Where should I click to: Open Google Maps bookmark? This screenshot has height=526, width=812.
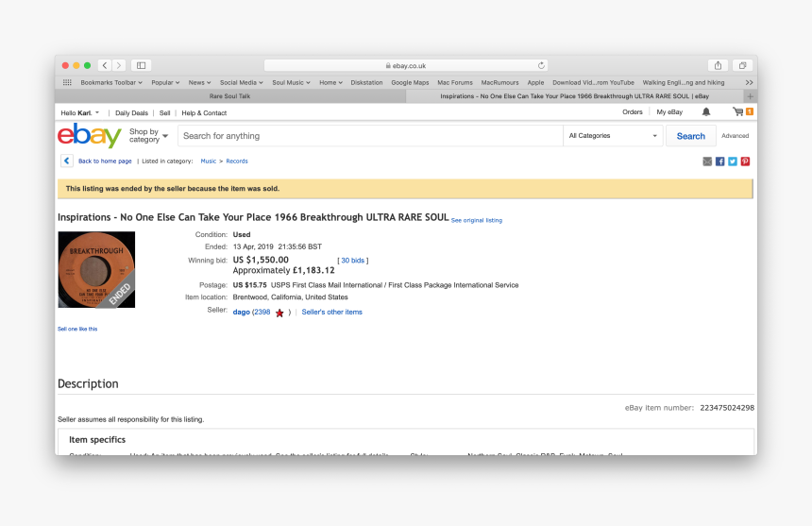tap(410, 82)
